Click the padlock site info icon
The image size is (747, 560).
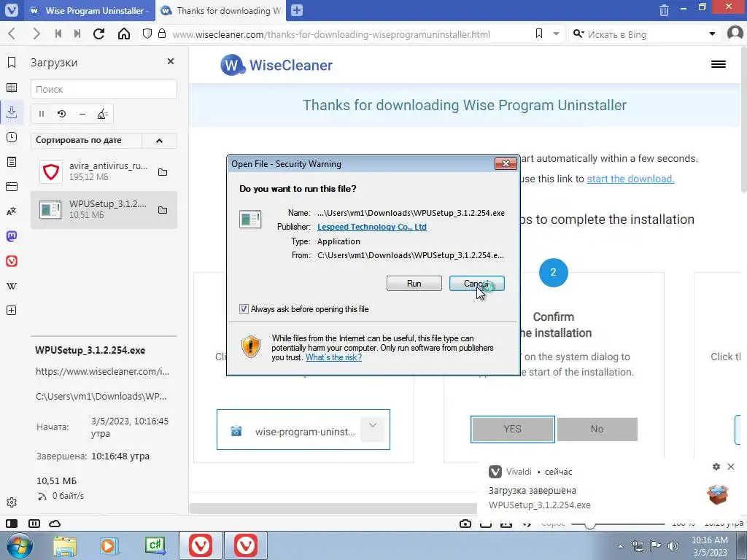coord(162,34)
